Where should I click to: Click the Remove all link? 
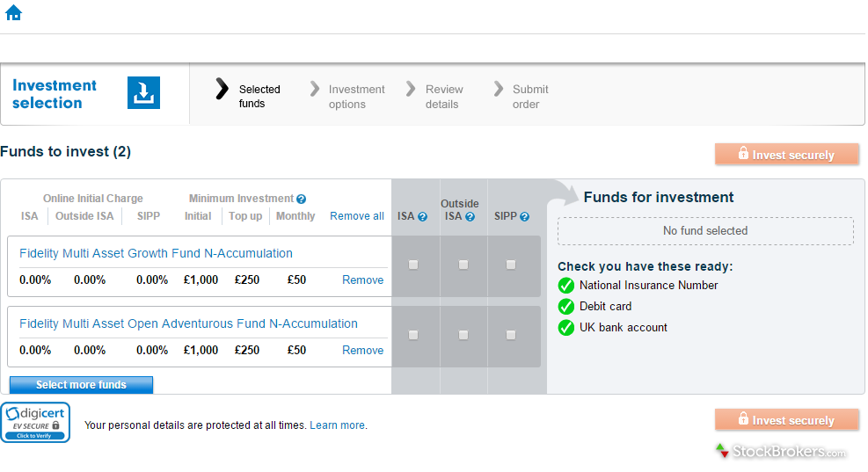356,216
